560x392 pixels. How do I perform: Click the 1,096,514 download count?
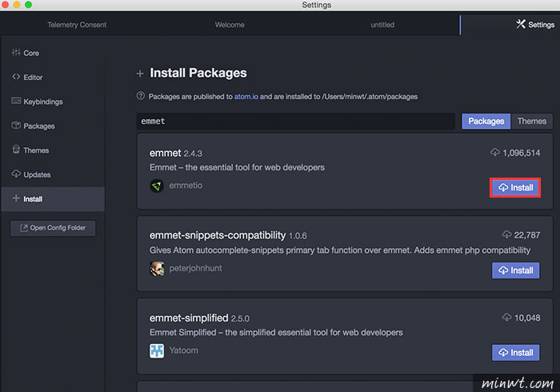tap(521, 153)
